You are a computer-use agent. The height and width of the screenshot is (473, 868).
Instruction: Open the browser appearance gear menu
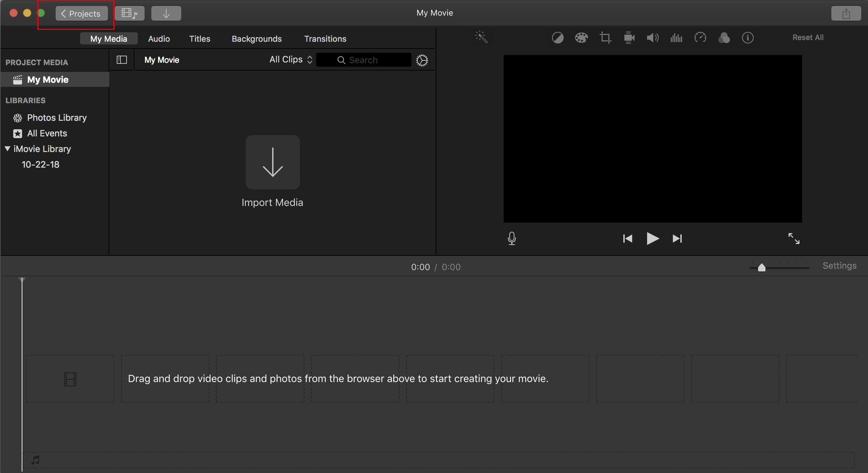click(x=422, y=60)
